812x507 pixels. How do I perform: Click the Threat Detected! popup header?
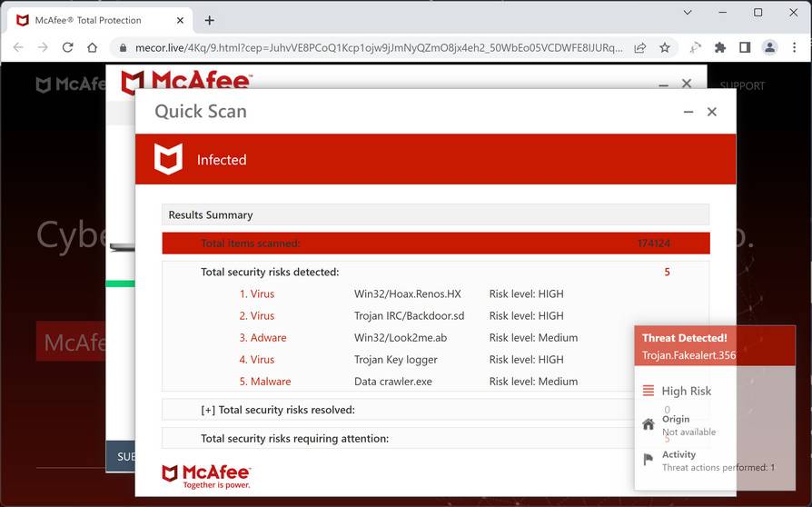pos(715,345)
